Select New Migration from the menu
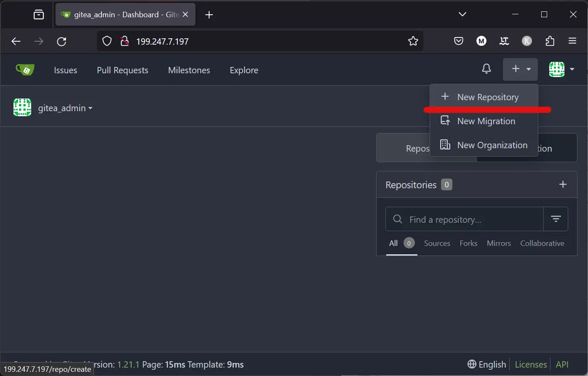 pos(484,121)
